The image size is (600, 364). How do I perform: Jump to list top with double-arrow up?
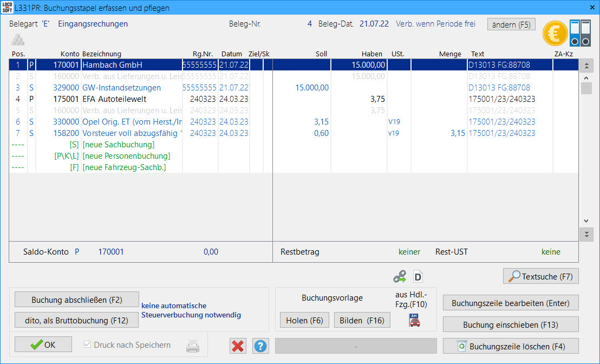[x=586, y=66]
